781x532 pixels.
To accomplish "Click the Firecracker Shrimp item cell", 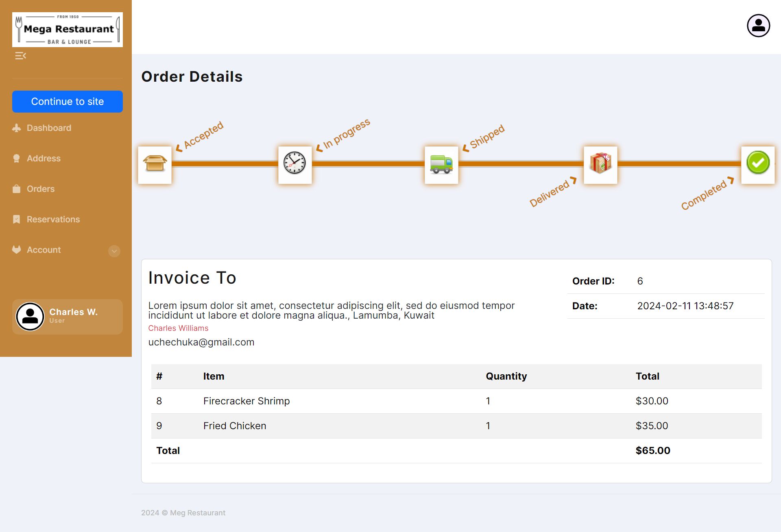I will point(247,401).
